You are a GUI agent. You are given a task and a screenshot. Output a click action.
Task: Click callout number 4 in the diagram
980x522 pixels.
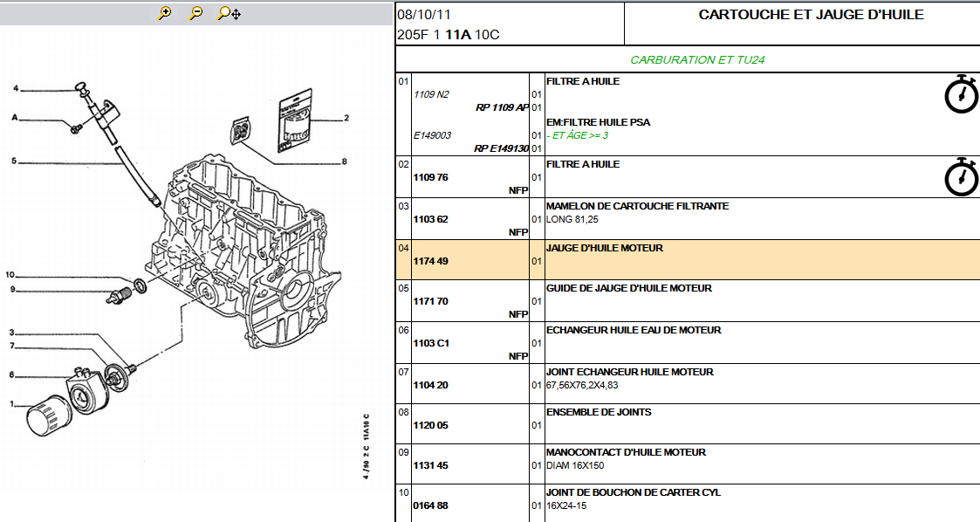pos(16,88)
